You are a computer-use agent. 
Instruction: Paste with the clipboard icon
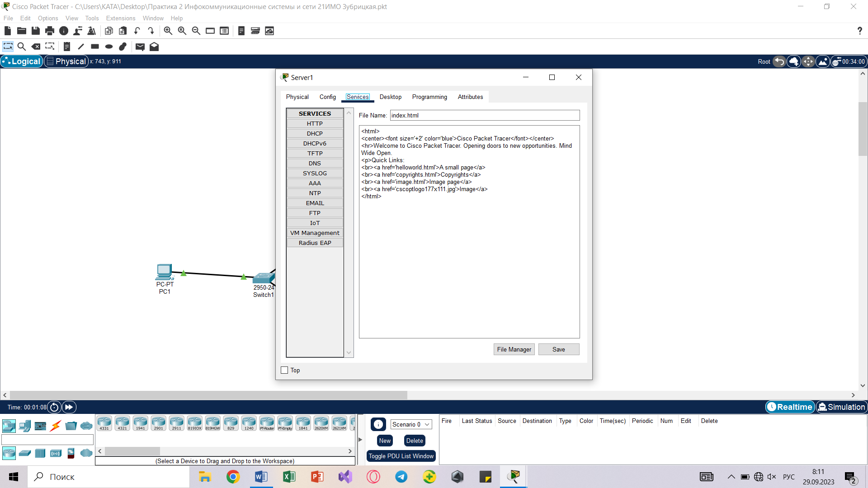click(x=123, y=31)
